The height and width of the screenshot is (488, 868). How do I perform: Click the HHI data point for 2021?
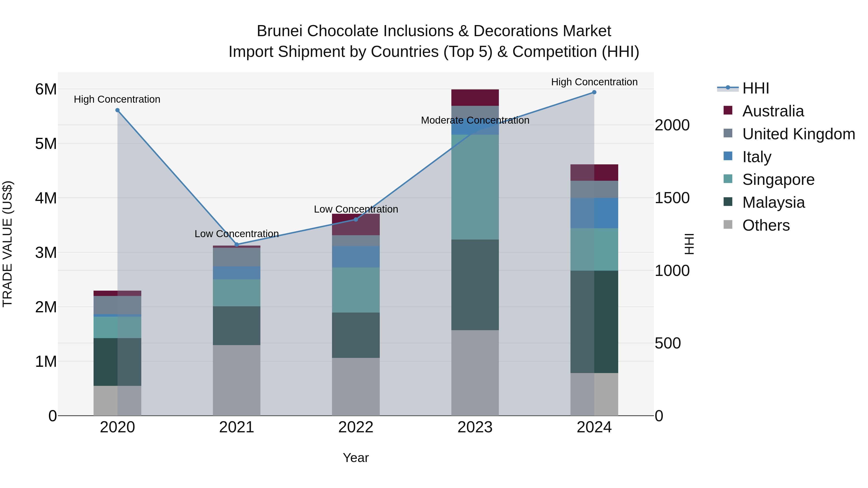click(237, 245)
